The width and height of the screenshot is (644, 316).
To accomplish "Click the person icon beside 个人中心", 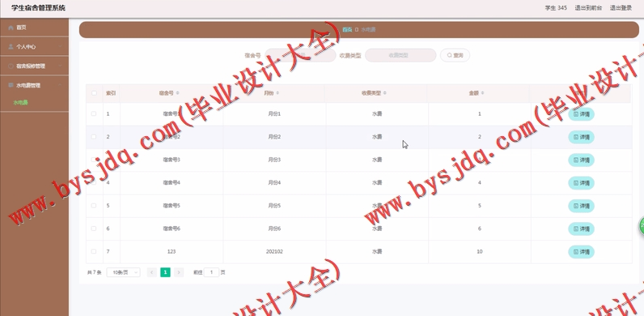I will click(x=11, y=47).
